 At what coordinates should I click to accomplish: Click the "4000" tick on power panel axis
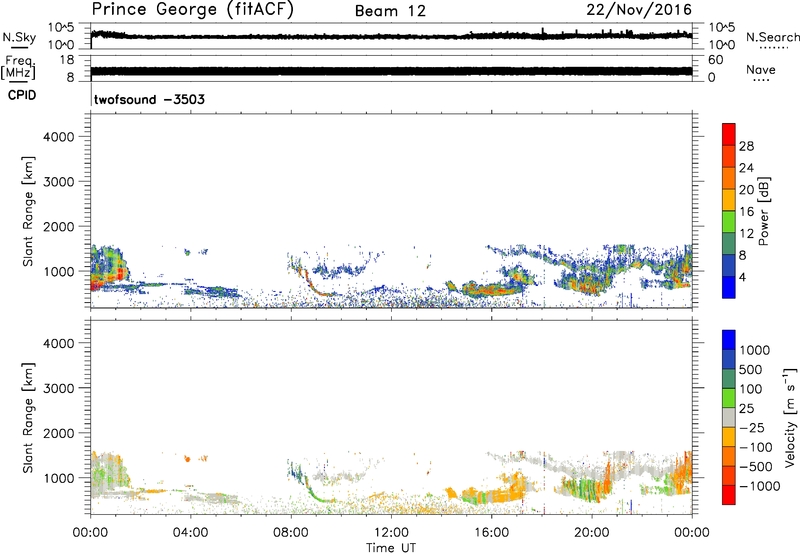coord(58,137)
